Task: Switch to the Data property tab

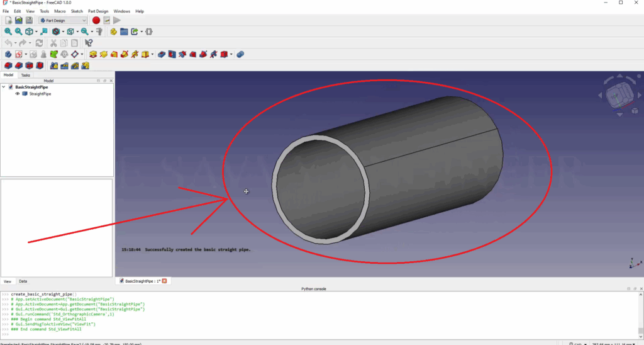Action: 23,281
